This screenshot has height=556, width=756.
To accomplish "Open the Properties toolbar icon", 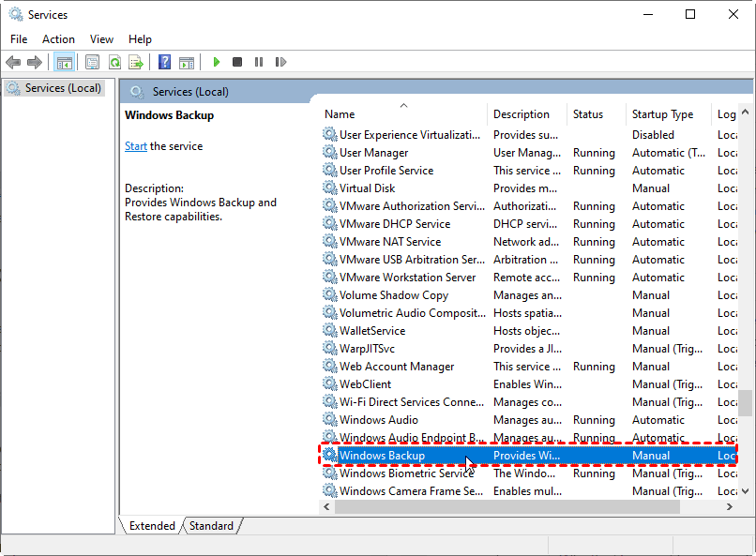I will 92,63.
